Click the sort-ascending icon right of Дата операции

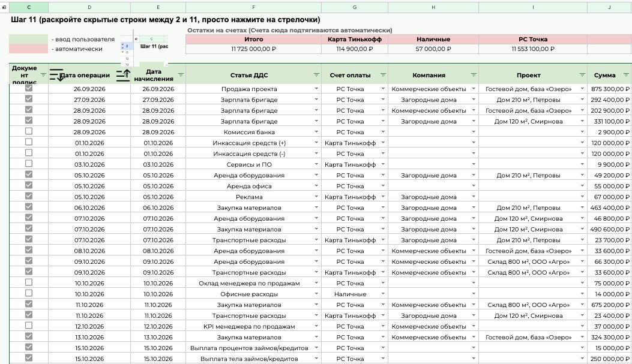(x=123, y=75)
